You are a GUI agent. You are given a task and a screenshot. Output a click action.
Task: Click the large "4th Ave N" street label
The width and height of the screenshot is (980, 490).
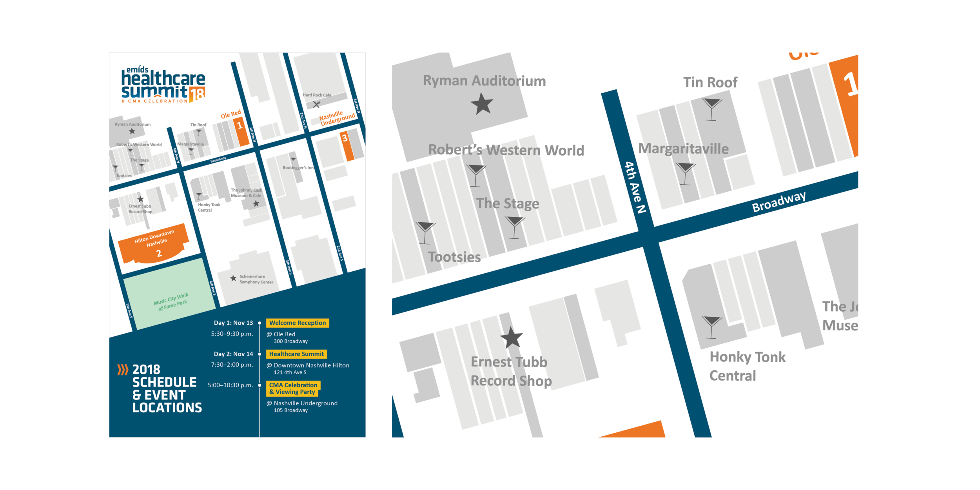[635, 187]
